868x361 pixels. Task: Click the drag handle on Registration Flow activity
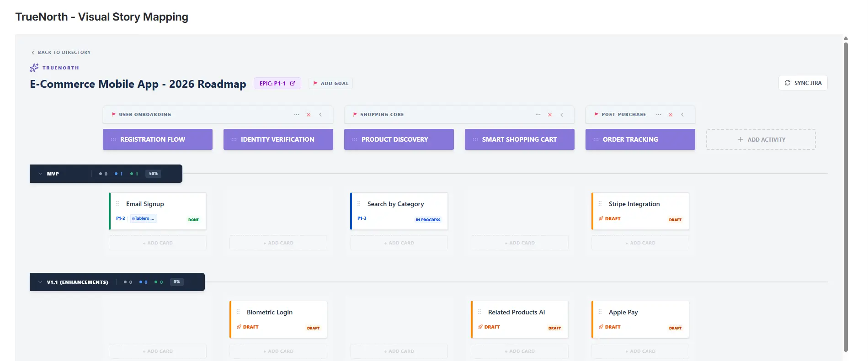(x=113, y=139)
